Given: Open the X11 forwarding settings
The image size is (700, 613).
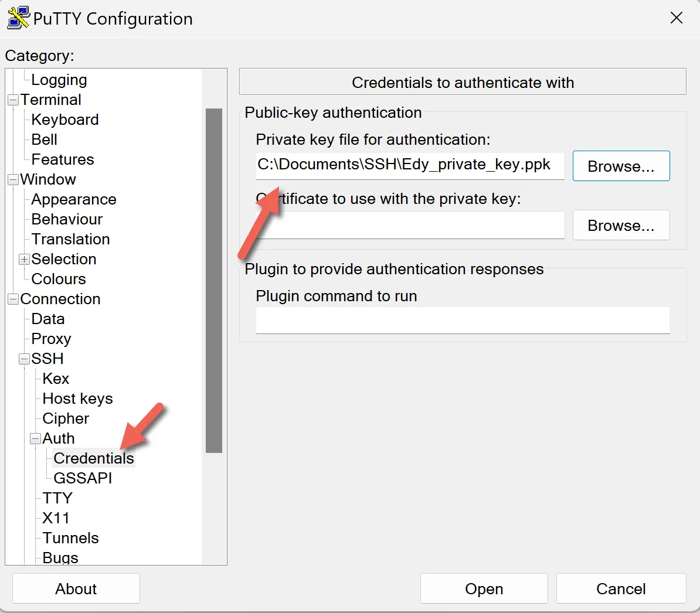Looking at the screenshot, I should (x=56, y=518).
